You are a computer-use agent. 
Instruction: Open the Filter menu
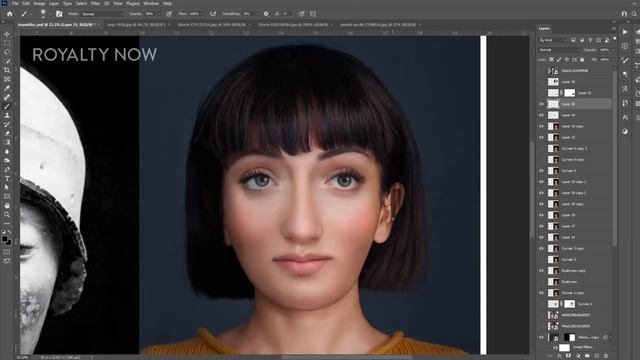pos(95,3)
